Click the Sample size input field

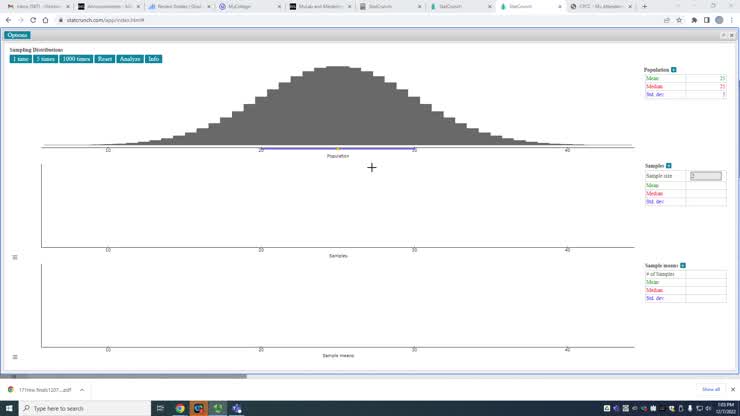pyautogui.click(x=705, y=176)
